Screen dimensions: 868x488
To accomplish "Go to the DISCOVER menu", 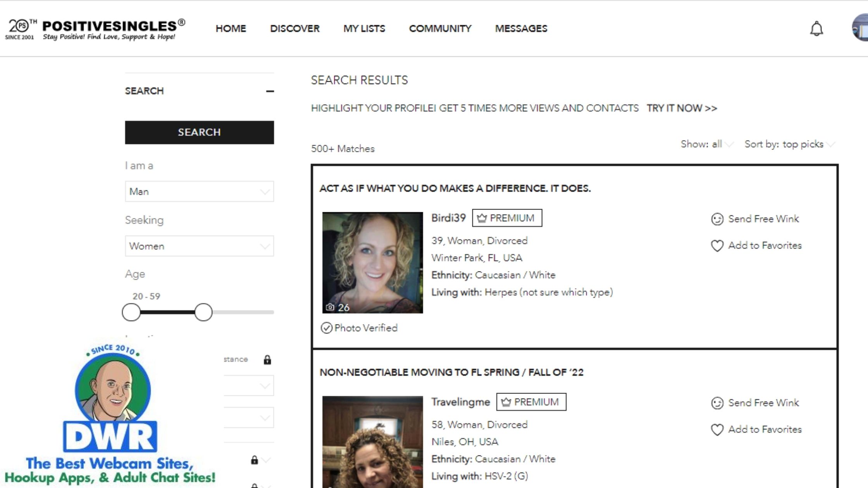I will point(295,29).
